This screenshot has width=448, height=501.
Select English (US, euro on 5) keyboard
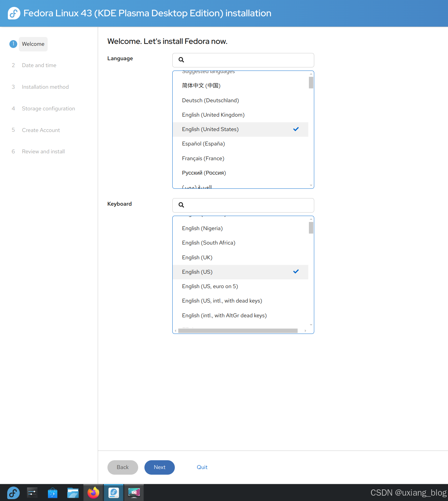240,286
